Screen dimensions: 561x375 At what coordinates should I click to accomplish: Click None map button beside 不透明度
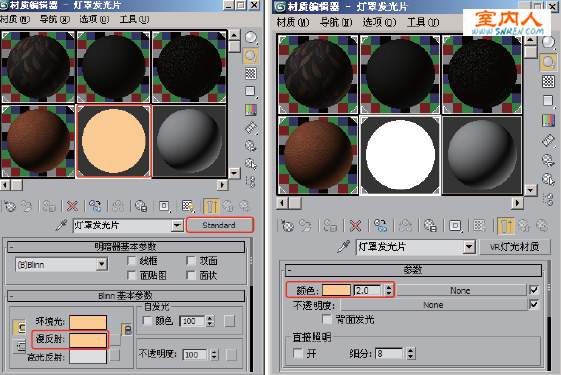point(433,305)
